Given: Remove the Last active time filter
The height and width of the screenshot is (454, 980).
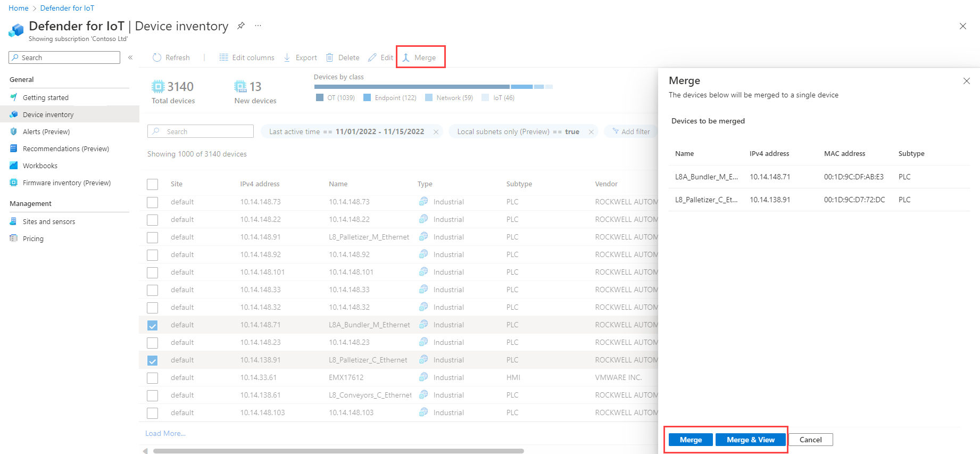Looking at the screenshot, I should tap(436, 132).
